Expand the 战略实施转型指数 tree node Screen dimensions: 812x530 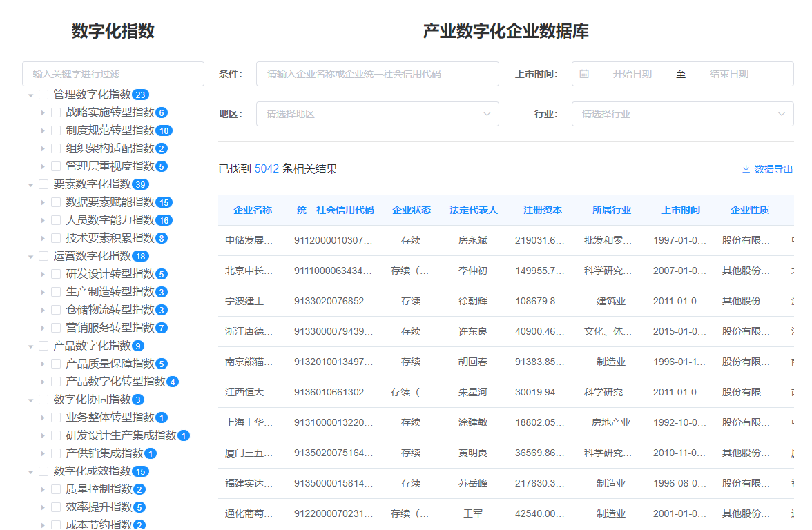pyautogui.click(x=43, y=112)
